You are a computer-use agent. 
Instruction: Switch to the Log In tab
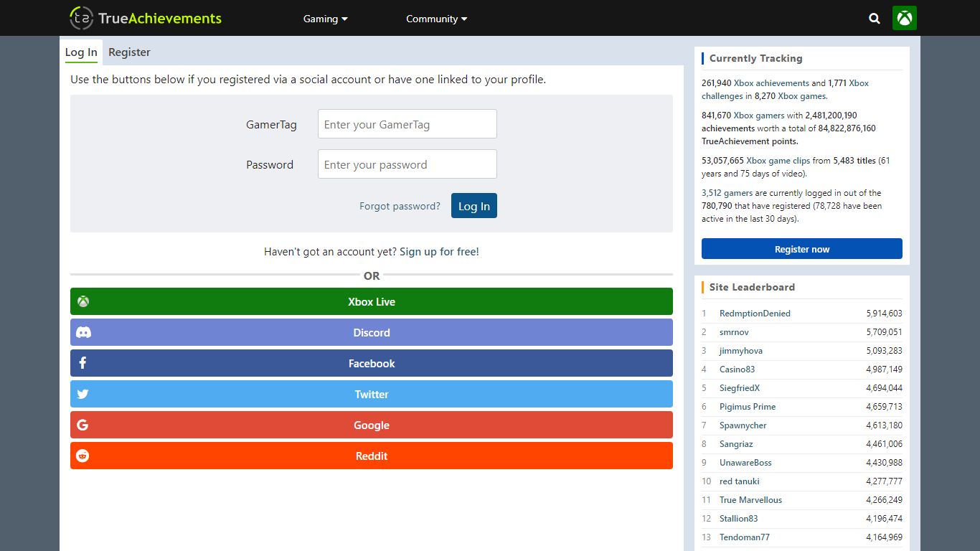81,52
